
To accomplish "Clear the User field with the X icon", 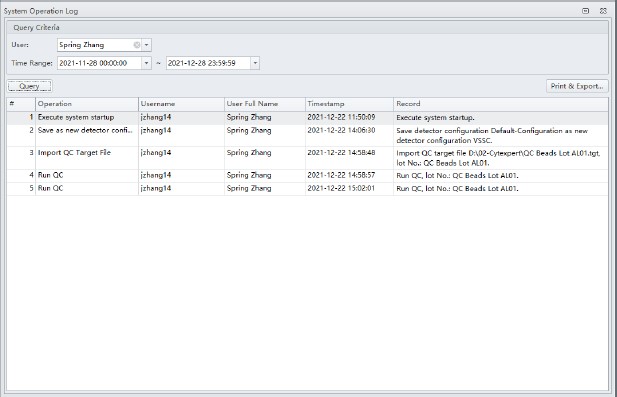I will pyautogui.click(x=137, y=45).
